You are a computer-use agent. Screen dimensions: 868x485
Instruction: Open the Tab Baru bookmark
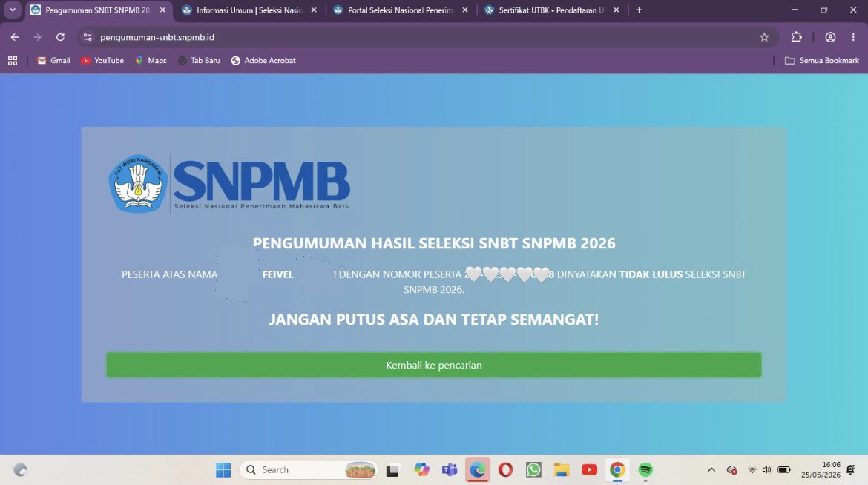[199, 60]
